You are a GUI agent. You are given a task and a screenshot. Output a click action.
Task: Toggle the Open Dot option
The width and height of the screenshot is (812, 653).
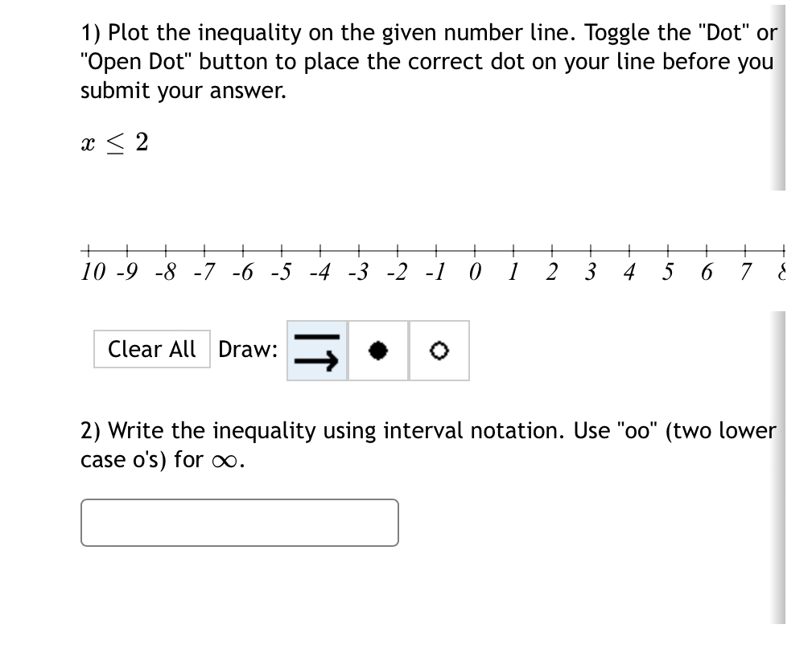pyautogui.click(x=439, y=351)
